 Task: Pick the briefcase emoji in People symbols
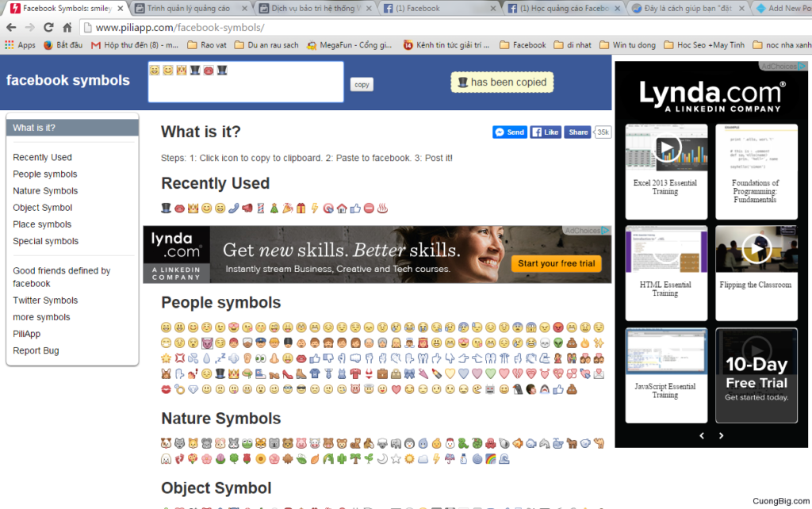pyautogui.click(x=382, y=374)
